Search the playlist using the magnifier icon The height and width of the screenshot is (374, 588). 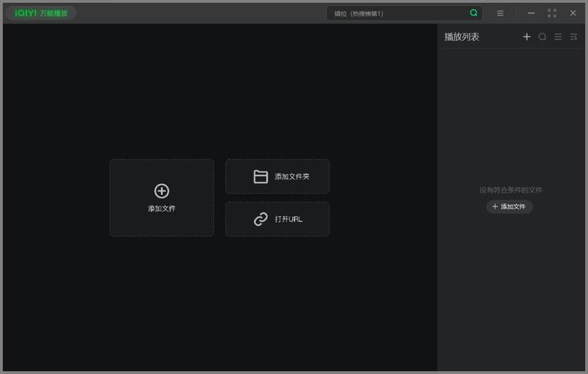542,37
